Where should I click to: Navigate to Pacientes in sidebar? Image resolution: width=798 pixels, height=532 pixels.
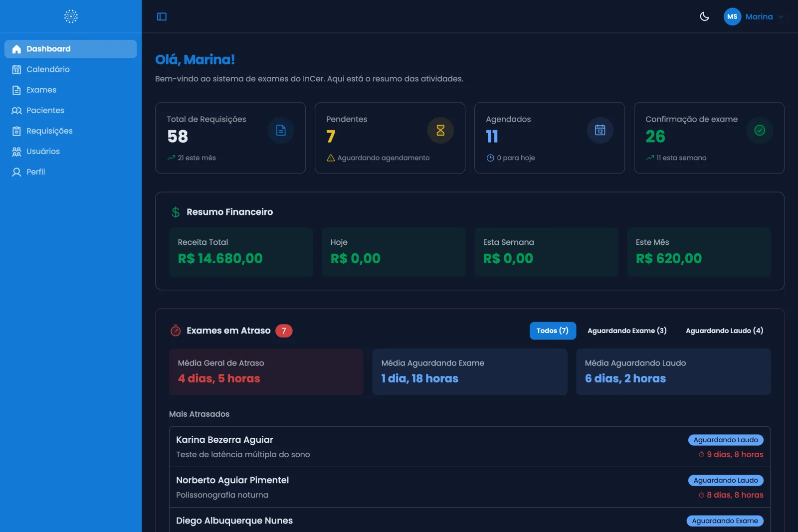tap(71, 110)
